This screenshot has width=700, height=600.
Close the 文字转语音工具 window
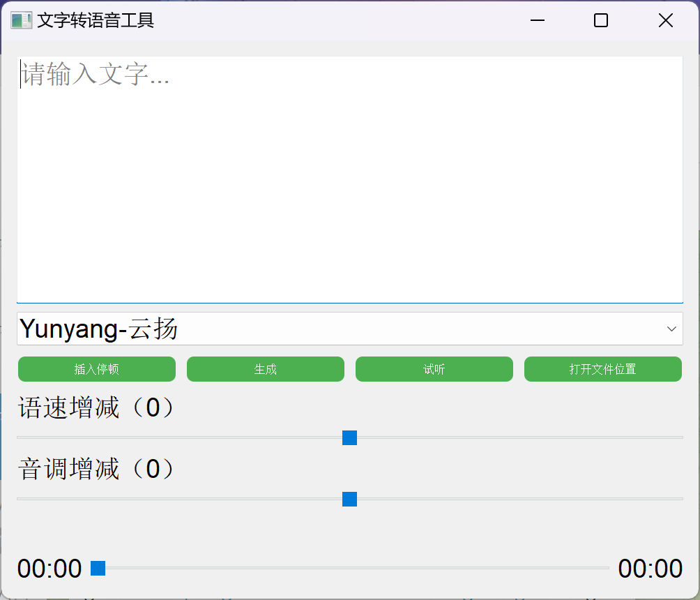[x=666, y=20]
